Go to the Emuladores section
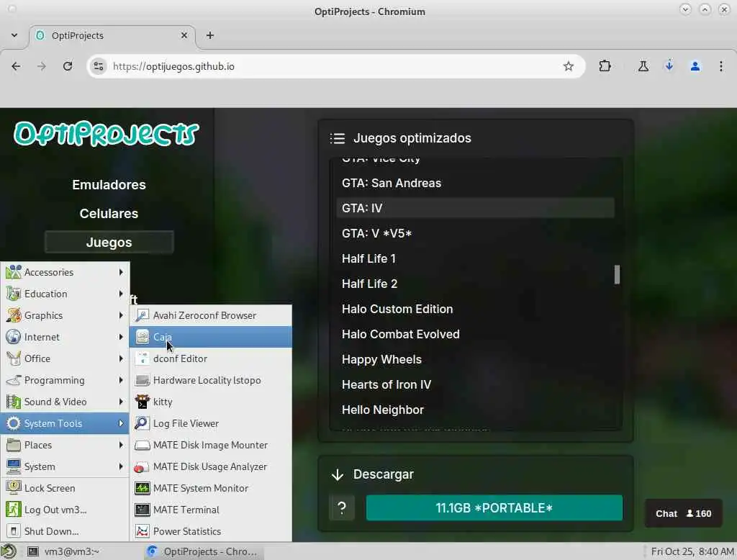 [109, 185]
